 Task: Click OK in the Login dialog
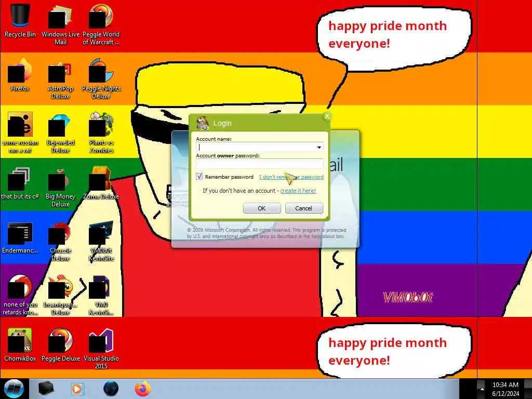[262, 208]
